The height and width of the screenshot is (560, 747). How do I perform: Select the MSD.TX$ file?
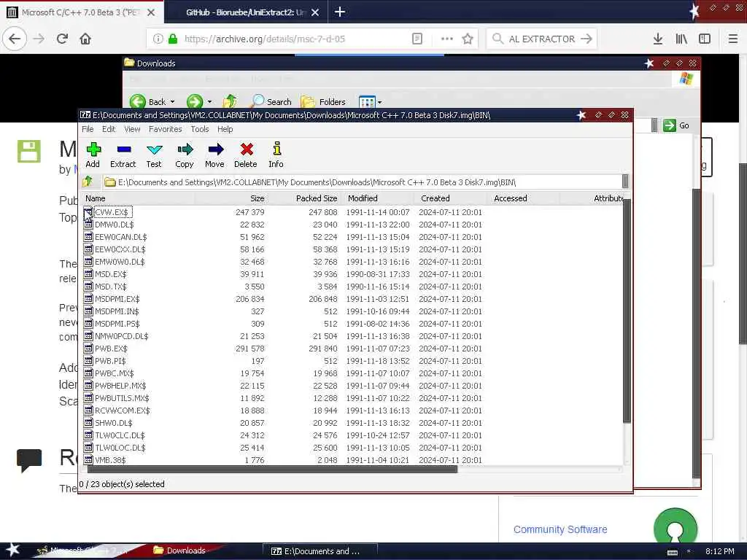coord(111,286)
